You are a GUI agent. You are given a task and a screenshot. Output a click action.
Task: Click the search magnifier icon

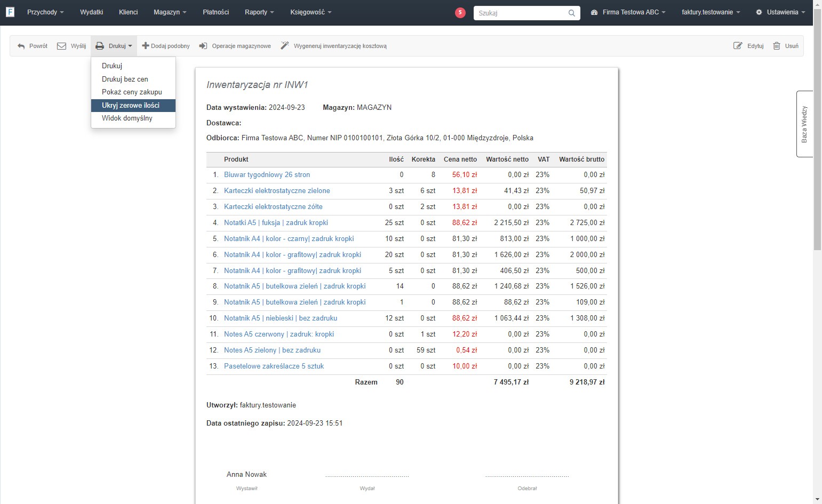point(572,13)
